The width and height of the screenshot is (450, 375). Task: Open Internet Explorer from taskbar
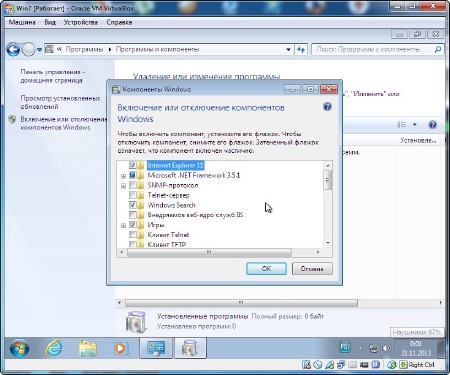[x=54, y=348]
